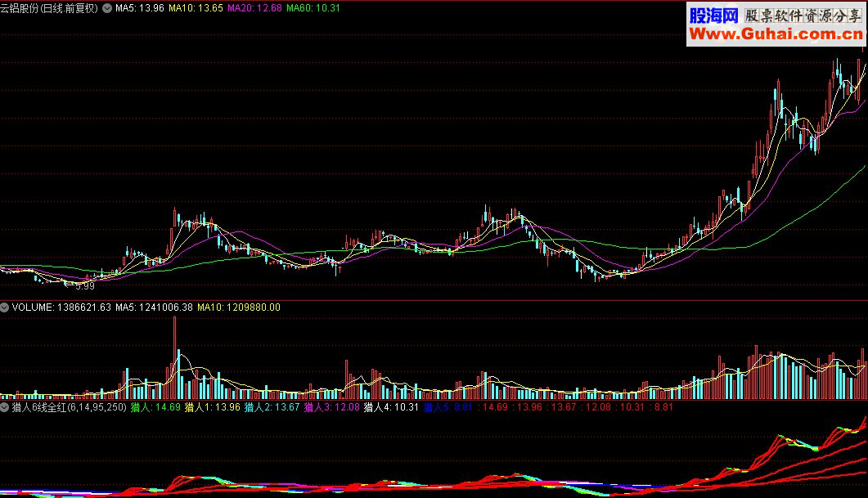Screen dimensions: 868x498
Task: Select the MA10: 13.65 price label
Action: [x=196, y=8]
